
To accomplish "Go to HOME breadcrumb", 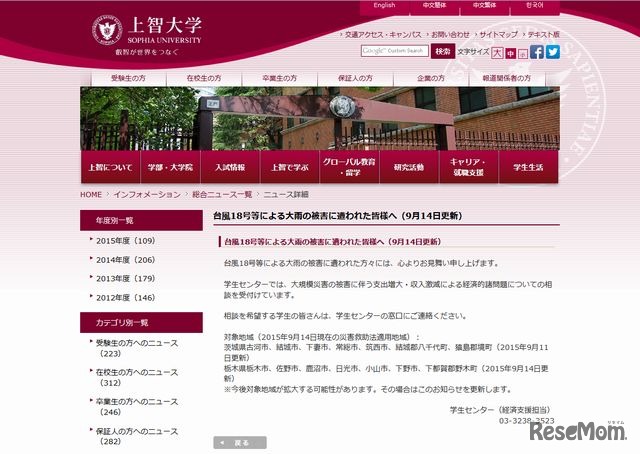I will point(91,195).
